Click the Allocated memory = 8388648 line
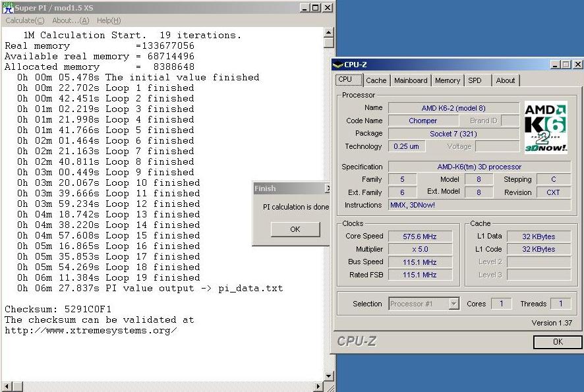 pos(100,67)
